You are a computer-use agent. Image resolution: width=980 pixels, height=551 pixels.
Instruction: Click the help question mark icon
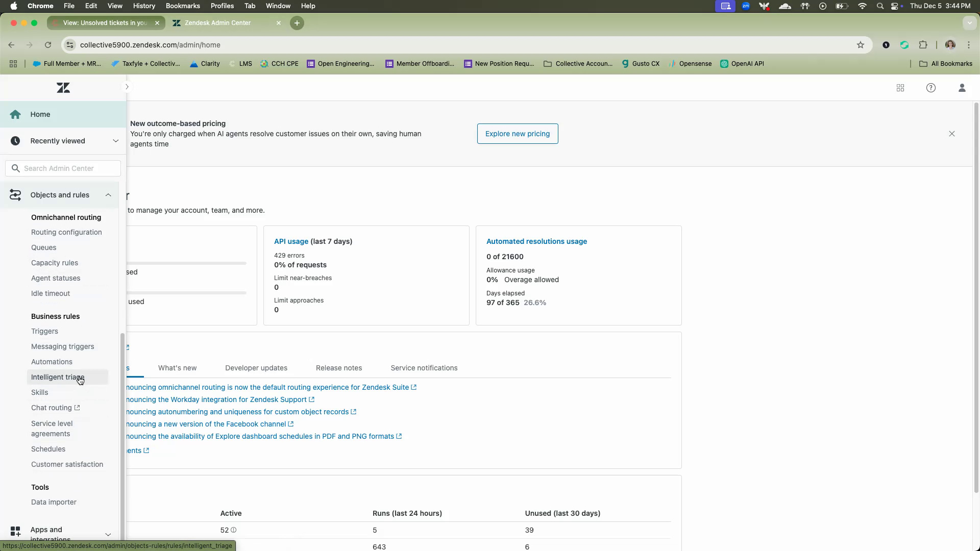[931, 88]
